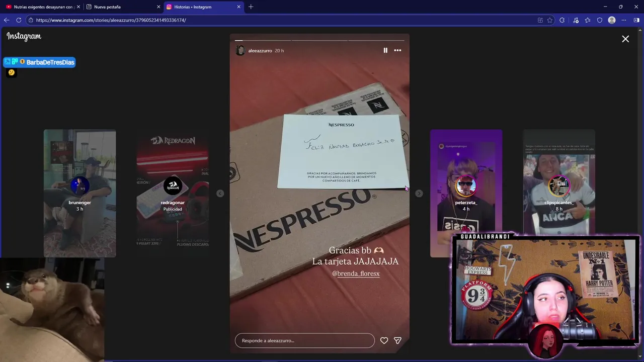644x362 pixels.
Task: View site information lock icon
Action: pyautogui.click(x=31, y=20)
